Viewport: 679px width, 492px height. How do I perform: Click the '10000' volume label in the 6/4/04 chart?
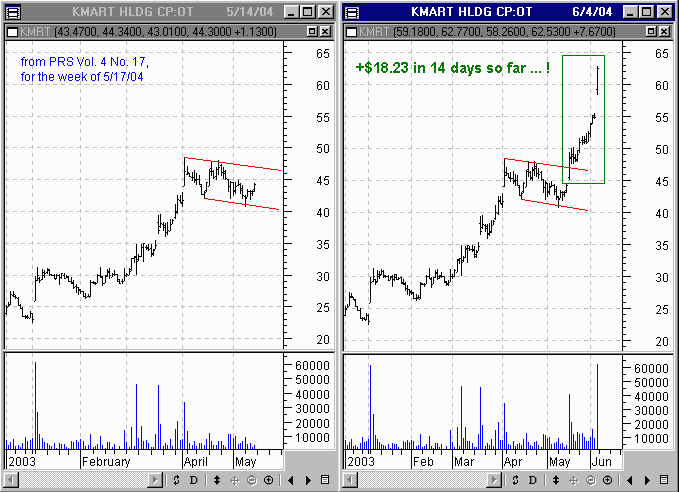click(651, 439)
